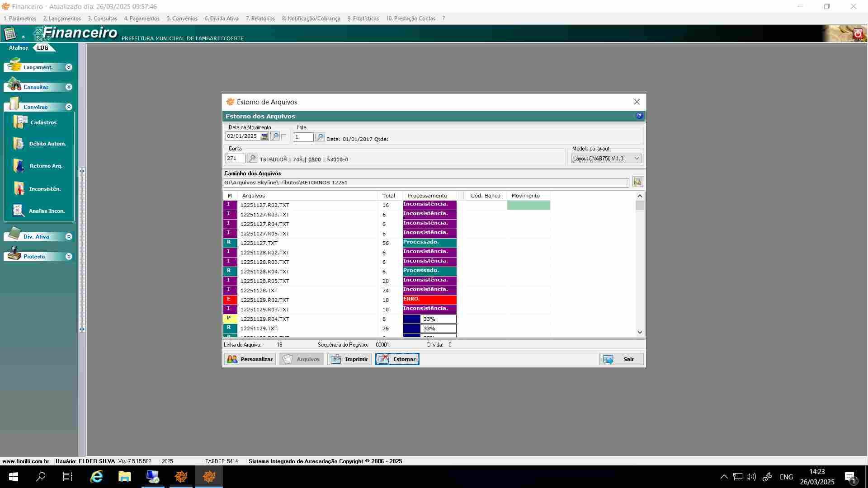
Task: Click the 33% progress bar for 12251129.R04.TXT
Action: [x=429, y=319]
